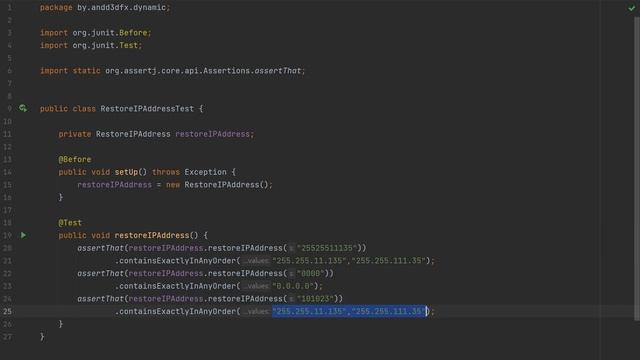Click the private field restoreIPAddress declaration

click(x=156, y=134)
